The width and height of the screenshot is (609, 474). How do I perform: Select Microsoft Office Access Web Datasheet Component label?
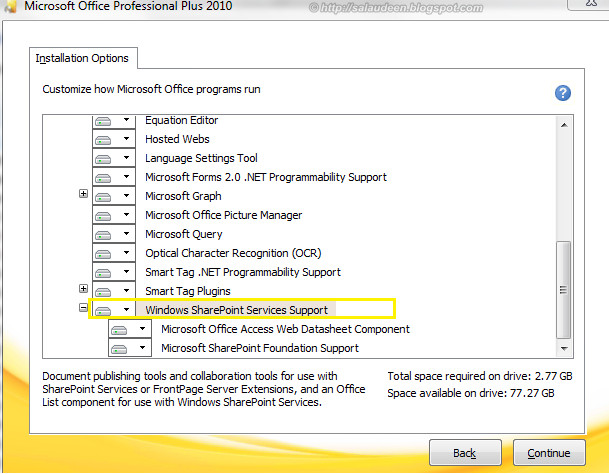tap(285, 329)
